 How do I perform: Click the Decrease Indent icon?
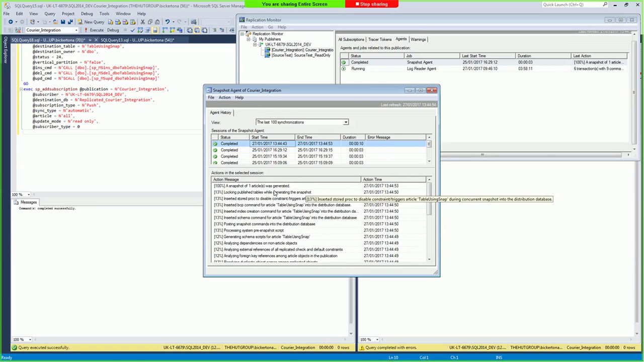[x=232, y=30]
